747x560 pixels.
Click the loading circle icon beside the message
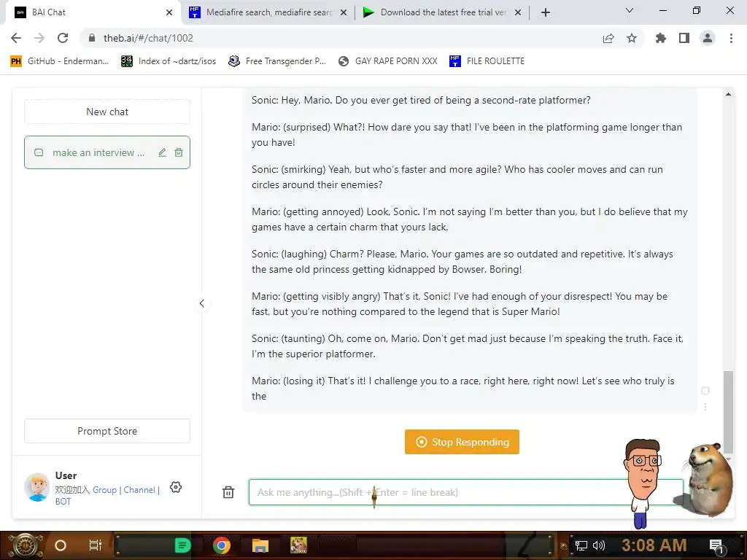tap(705, 391)
